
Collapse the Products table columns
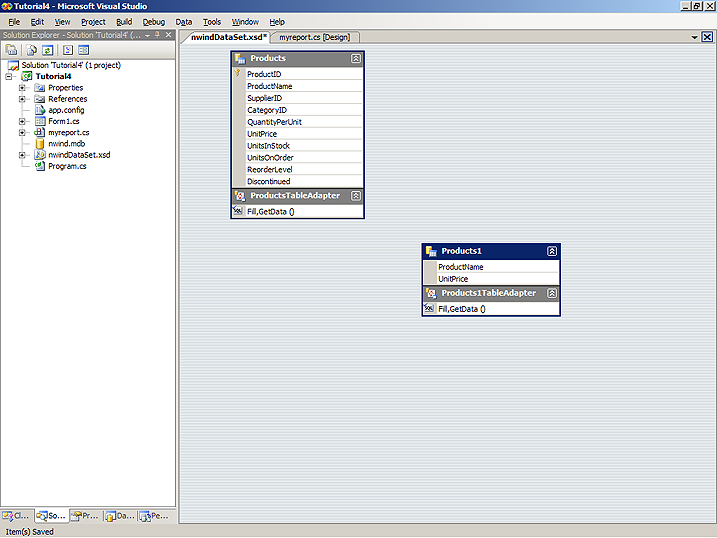355,59
